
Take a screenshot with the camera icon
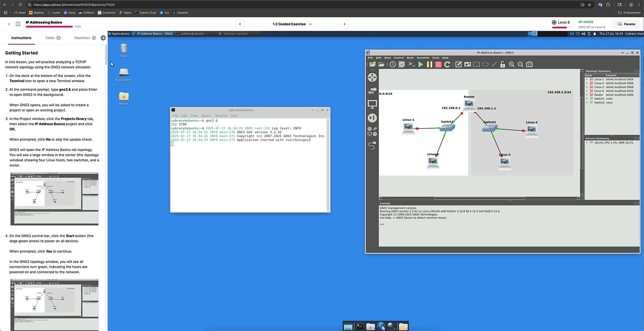[x=529, y=64]
